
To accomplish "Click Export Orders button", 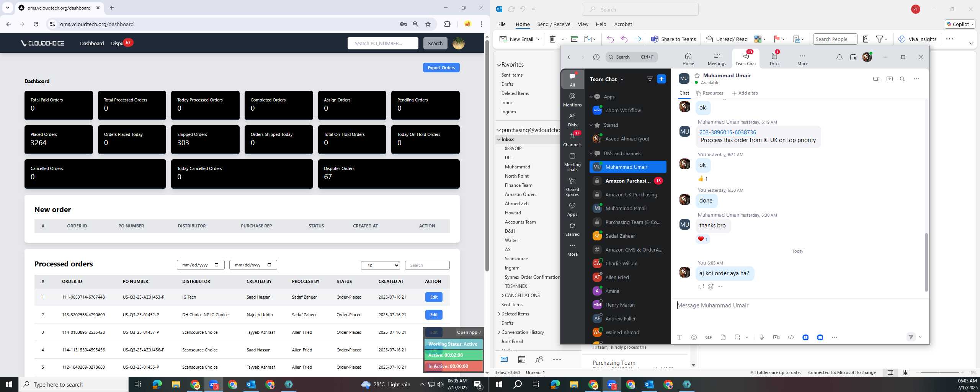I will [441, 68].
